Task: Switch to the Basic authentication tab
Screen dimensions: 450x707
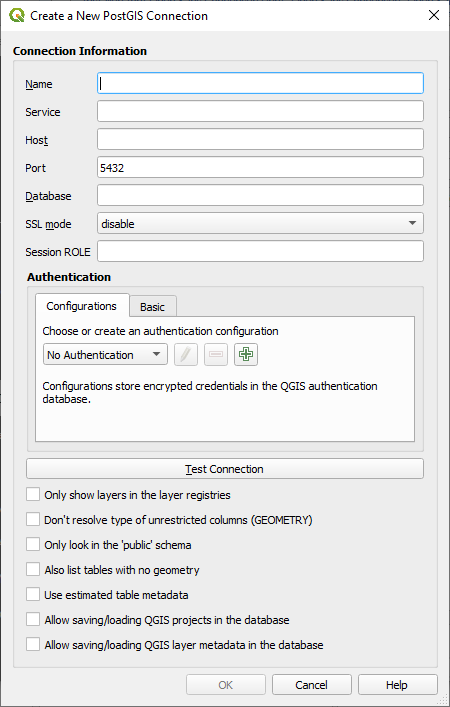Action: (152, 307)
